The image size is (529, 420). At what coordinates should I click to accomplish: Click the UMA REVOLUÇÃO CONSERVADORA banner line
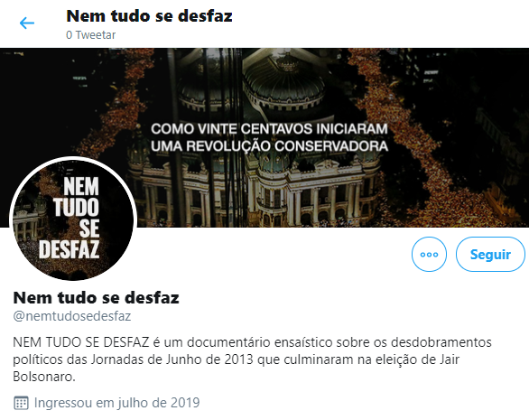coord(269,146)
